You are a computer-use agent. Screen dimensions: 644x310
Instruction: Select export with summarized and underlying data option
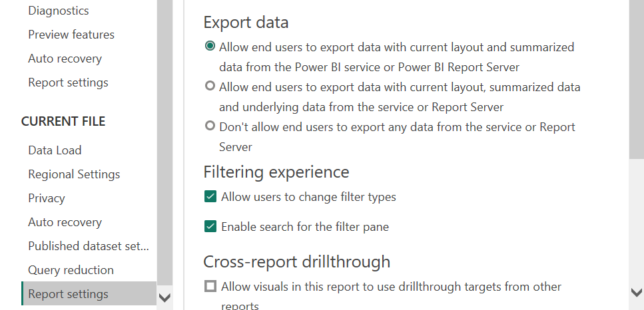(210, 86)
